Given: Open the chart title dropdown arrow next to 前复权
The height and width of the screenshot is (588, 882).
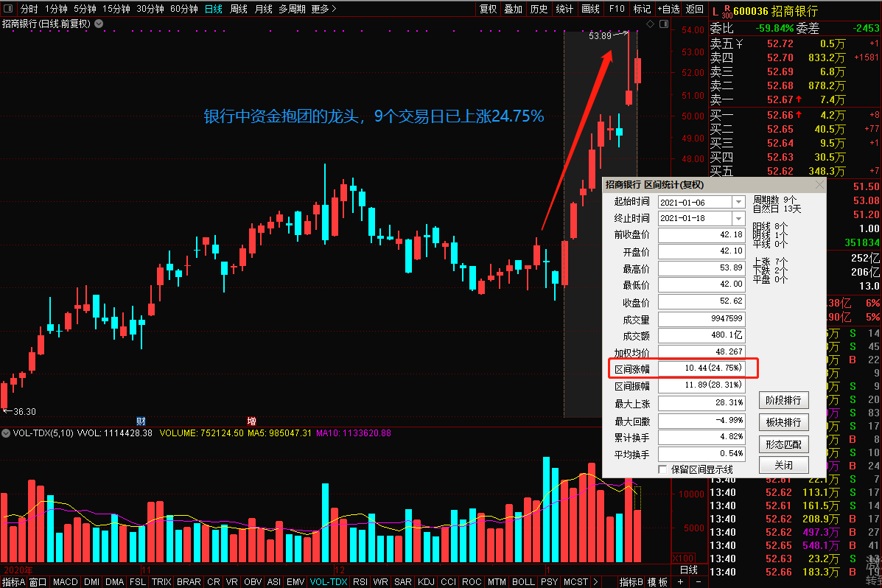Looking at the screenshot, I should [99, 24].
